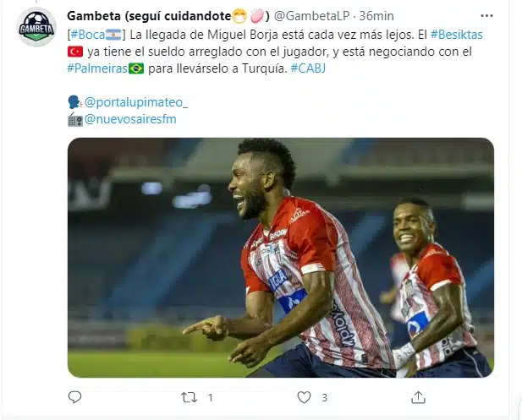Screen dimensions: 522x420
Task: Open the 36min timestamp permalink
Action: [376, 16]
